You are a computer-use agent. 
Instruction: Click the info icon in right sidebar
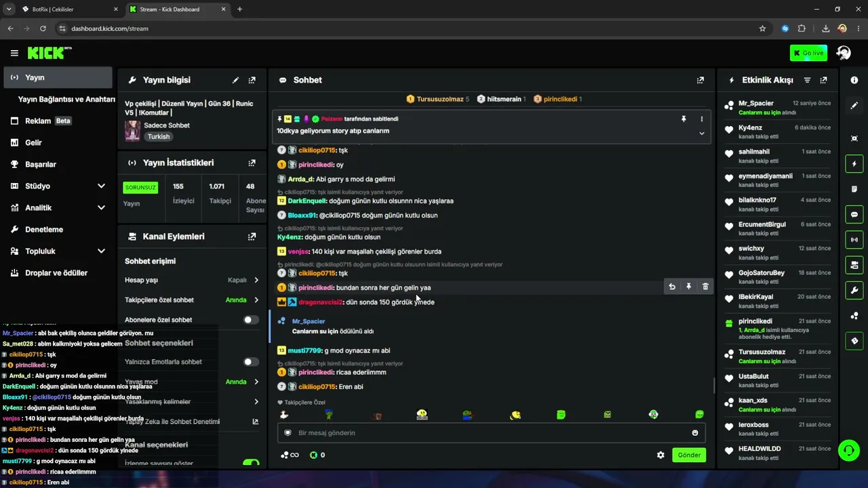tap(854, 80)
